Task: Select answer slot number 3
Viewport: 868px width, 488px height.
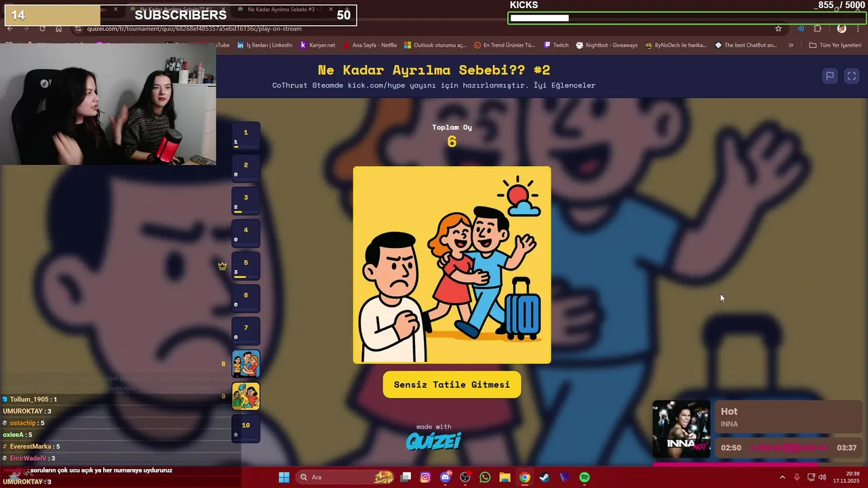Action: click(246, 201)
